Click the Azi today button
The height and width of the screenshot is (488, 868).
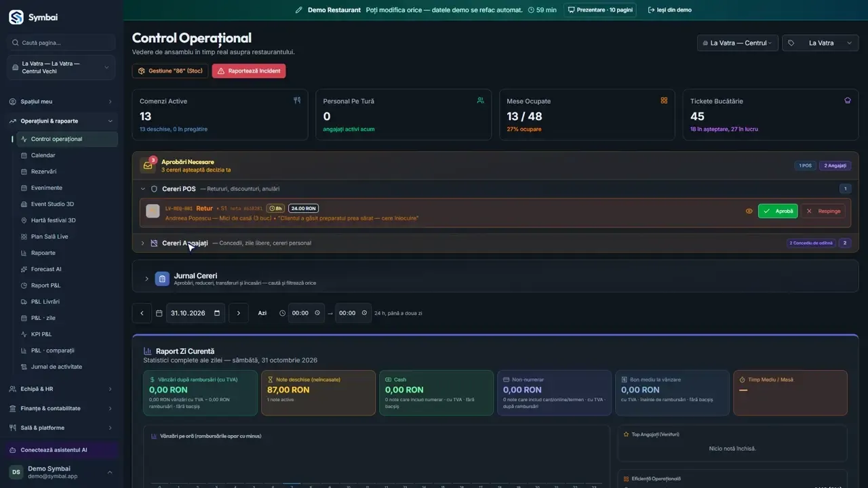[262, 313]
